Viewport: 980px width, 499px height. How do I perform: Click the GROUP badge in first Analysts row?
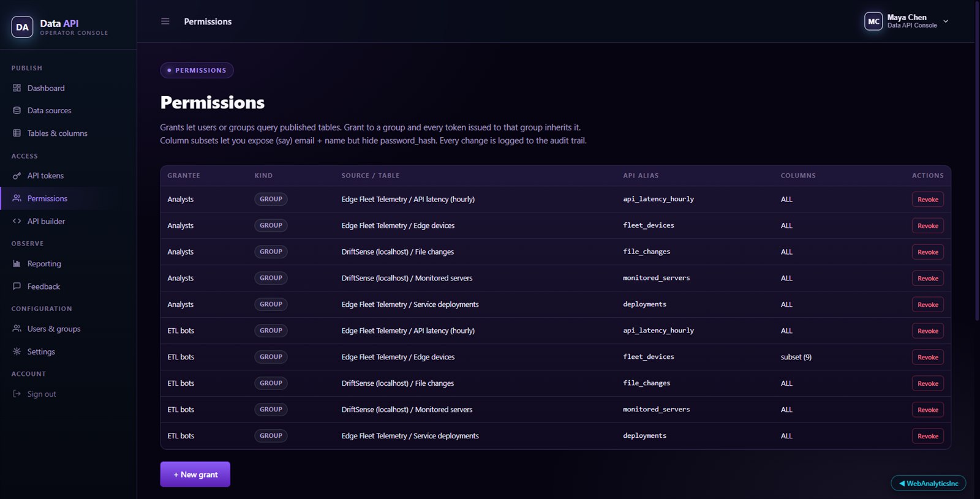click(271, 199)
